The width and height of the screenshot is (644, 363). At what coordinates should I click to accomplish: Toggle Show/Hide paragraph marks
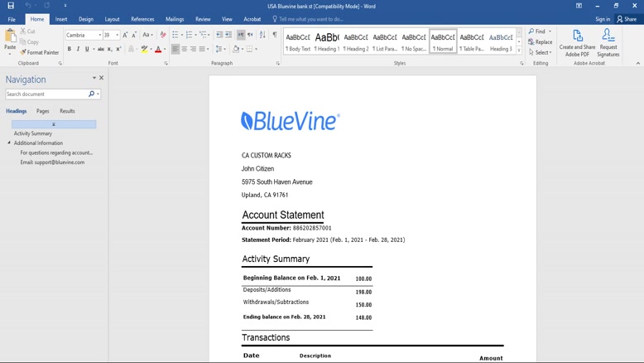pos(275,35)
